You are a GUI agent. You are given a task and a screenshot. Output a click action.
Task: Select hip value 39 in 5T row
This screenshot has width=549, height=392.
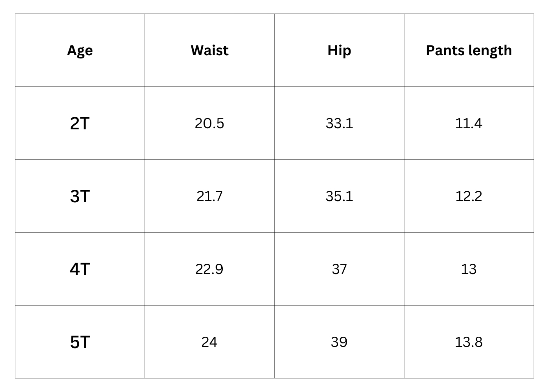(x=339, y=342)
